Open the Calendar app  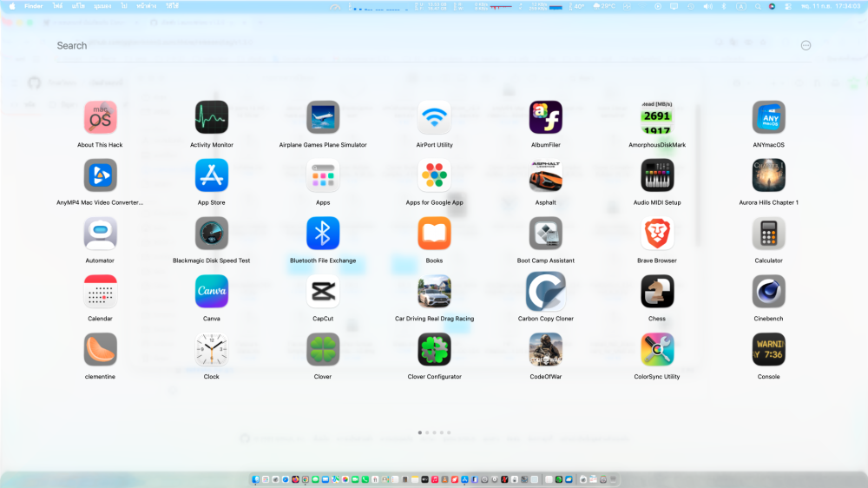pos(100,292)
